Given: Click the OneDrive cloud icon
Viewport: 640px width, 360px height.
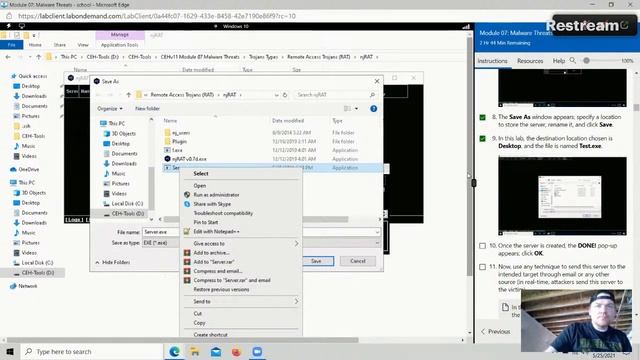Looking at the screenshot, I should pos(13,169).
